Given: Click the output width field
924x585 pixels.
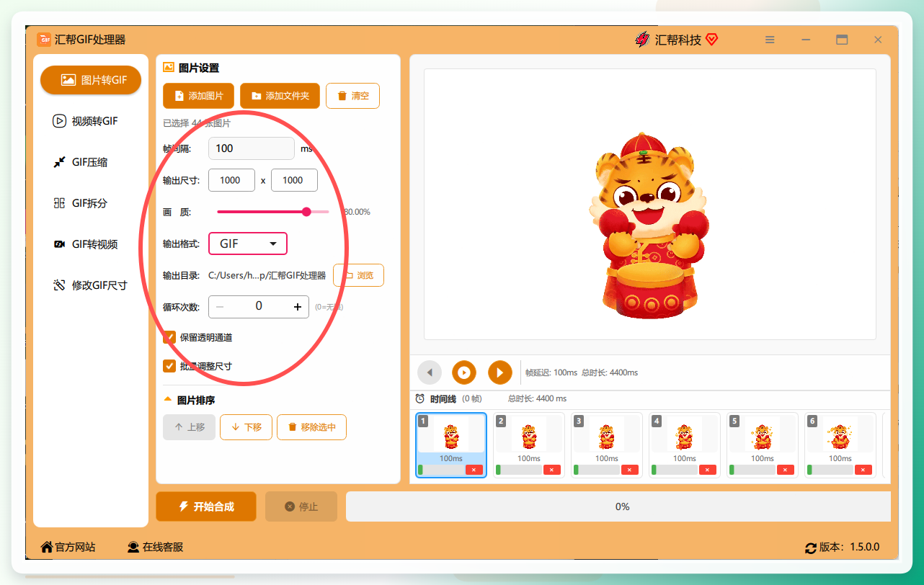Looking at the screenshot, I should pos(231,180).
